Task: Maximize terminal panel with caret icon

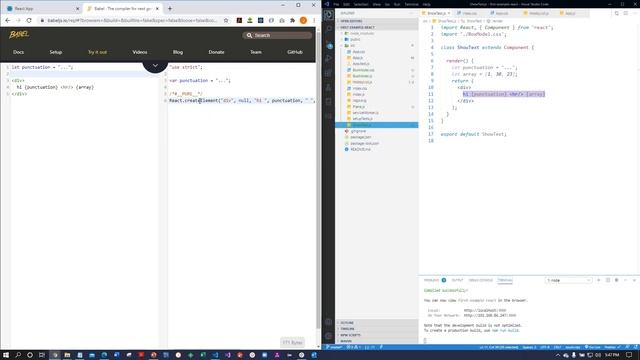Action: click(x=626, y=280)
